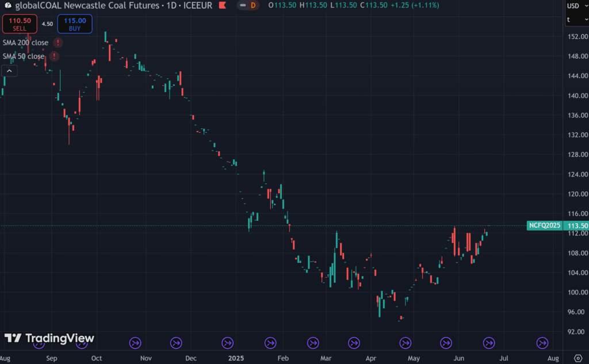
Task: Click the rightmost contract roll marker near Aug
Action: coord(542,343)
